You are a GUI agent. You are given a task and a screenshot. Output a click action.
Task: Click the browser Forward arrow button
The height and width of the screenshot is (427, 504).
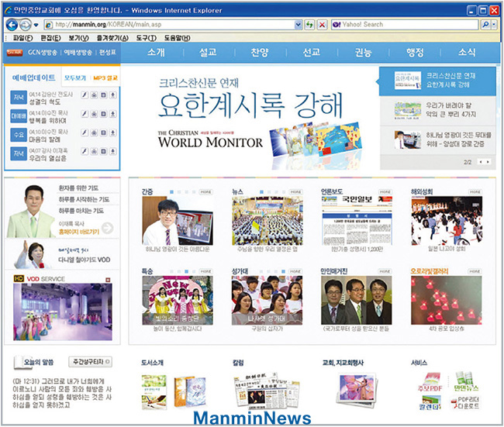coord(25,25)
